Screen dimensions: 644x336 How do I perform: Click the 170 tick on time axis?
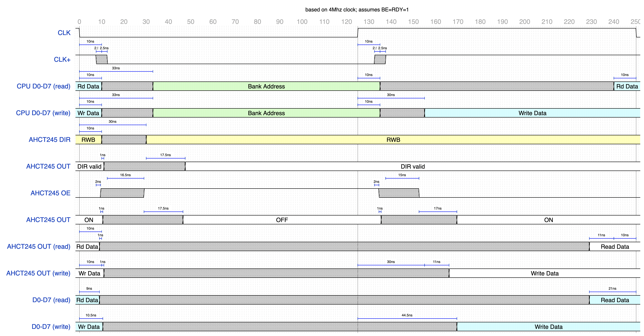click(x=458, y=22)
